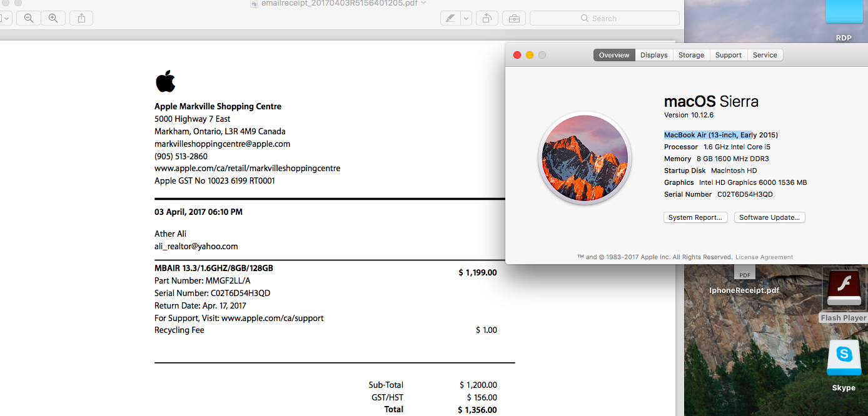Click the $ 1,199.00 item price
Viewport: 868px width, 416px height.
pos(478,272)
